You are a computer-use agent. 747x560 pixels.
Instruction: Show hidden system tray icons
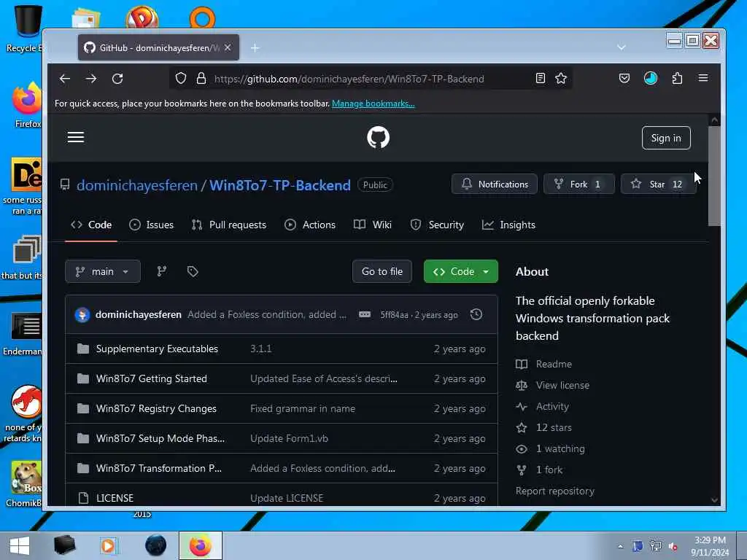(x=620, y=546)
